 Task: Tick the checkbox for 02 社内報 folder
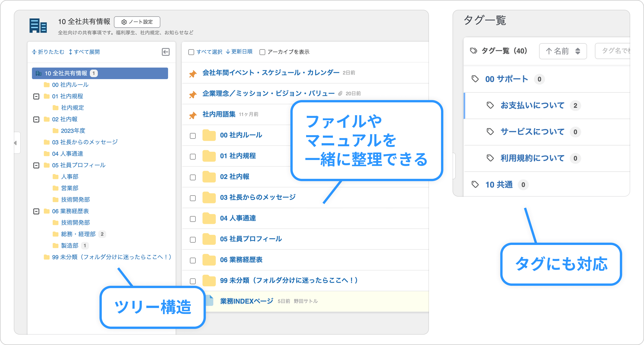[x=193, y=177]
